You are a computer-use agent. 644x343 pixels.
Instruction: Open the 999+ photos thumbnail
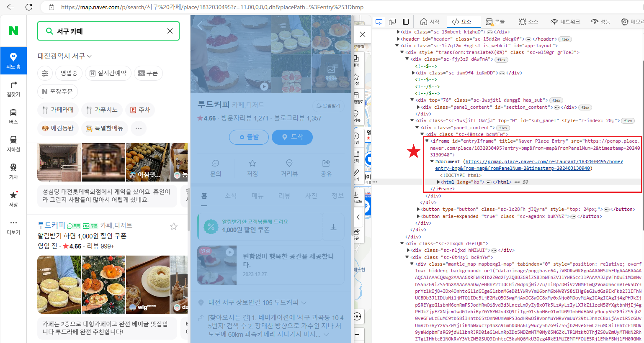pyautogui.click(x=331, y=74)
